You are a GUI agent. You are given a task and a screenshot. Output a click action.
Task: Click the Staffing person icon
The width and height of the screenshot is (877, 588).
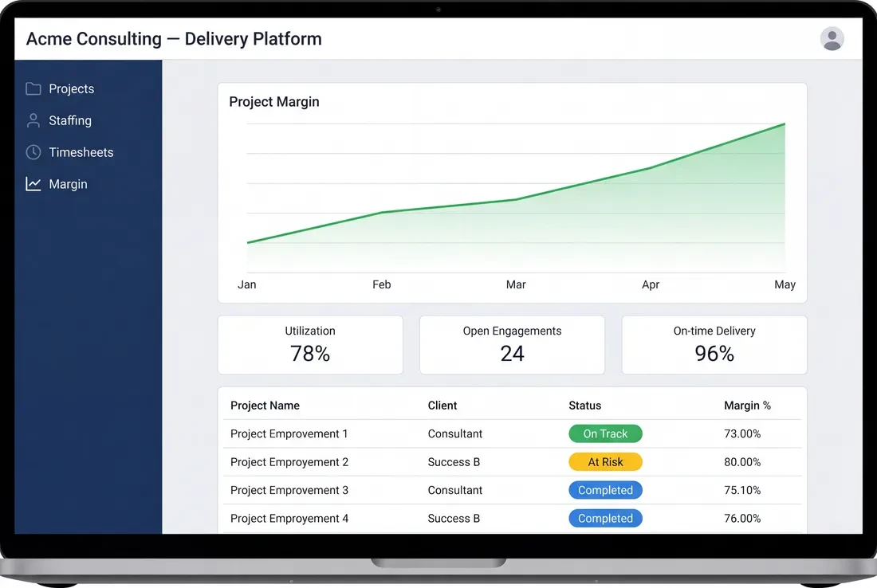[x=33, y=120]
